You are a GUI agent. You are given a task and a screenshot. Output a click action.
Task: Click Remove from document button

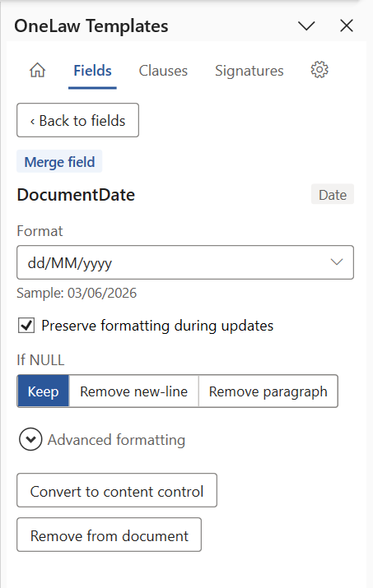pos(109,535)
